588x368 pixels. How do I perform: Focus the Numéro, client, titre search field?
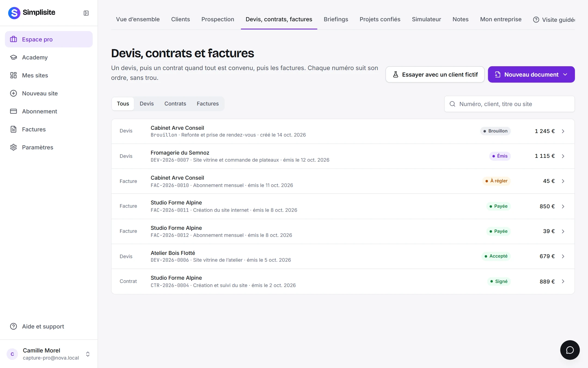coord(510,104)
